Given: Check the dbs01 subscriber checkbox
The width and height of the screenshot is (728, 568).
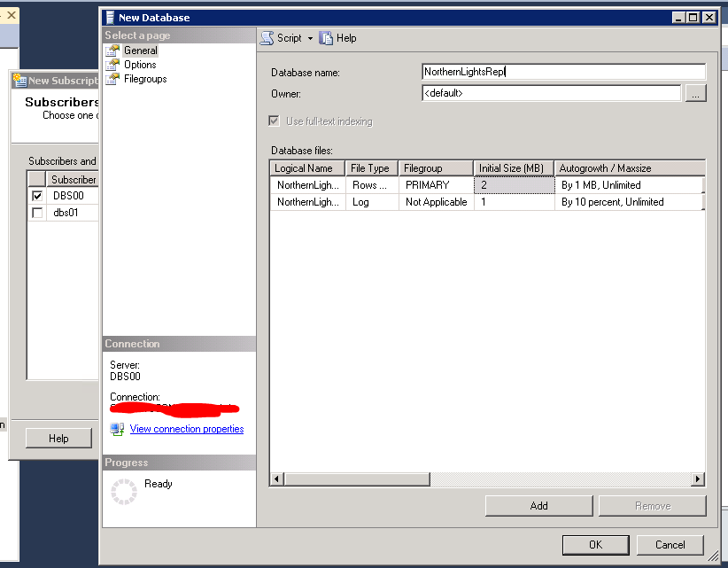Looking at the screenshot, I should coord(37,213).
